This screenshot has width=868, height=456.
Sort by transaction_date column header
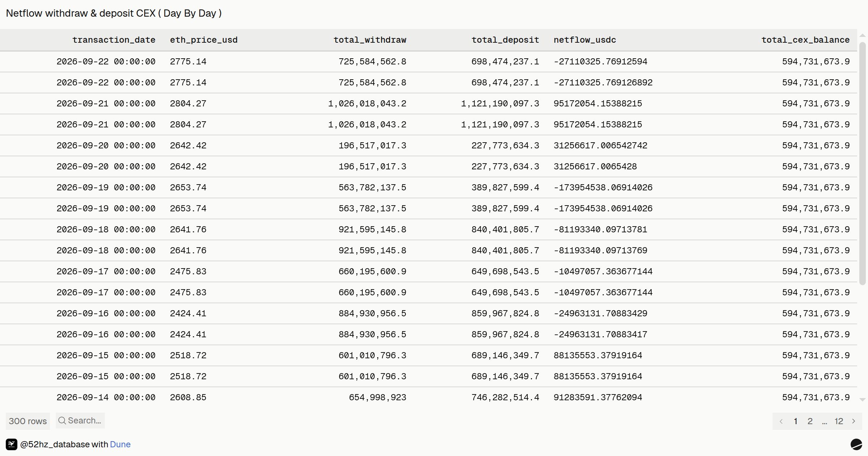point(114,40)
